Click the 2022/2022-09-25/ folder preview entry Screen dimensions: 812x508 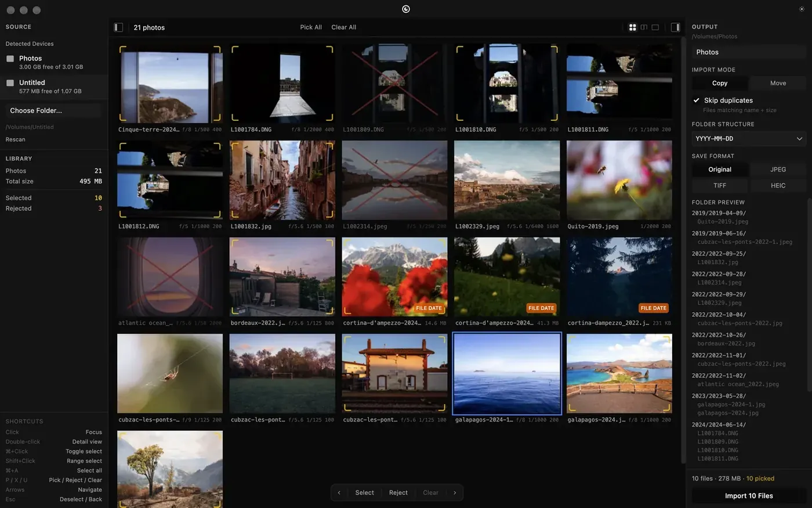(x=719, y=254)
